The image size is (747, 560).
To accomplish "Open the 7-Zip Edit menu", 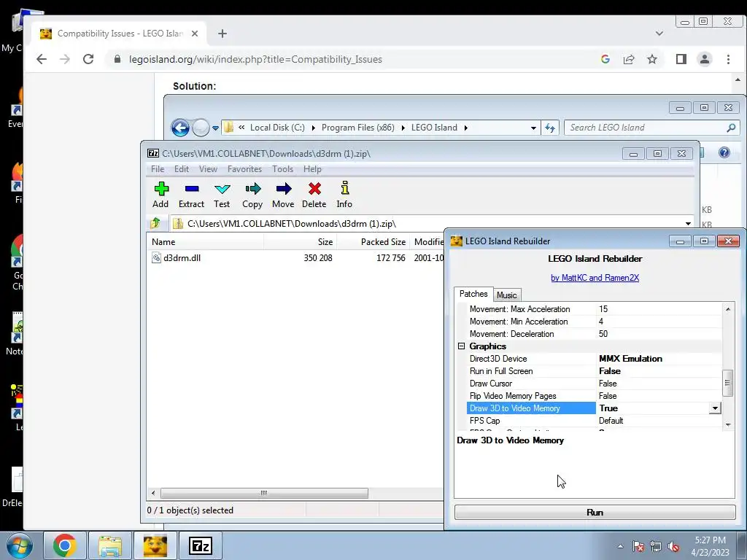I will pyautogui.click(x=182, y=169).
